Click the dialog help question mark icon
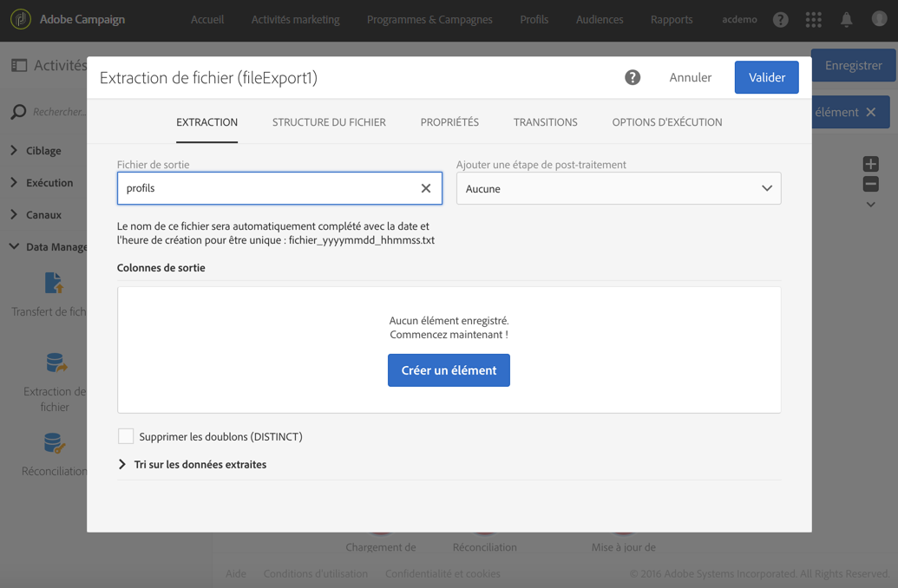The height and width of the screenshot is (588, 898). (x=633, y=78)
